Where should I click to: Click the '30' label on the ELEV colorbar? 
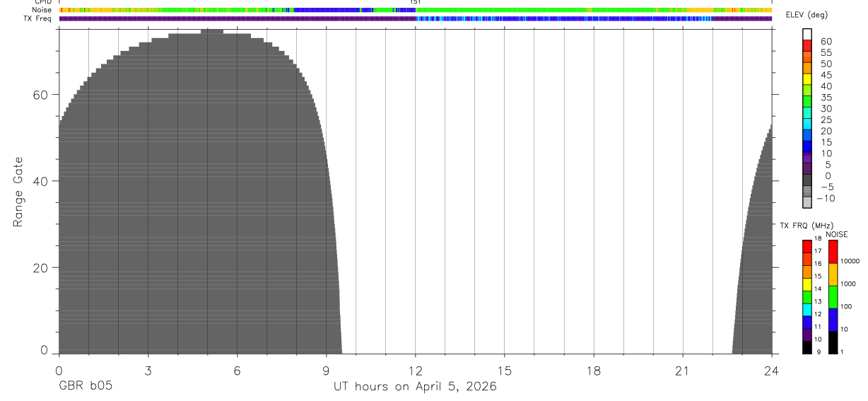[826, 108]
